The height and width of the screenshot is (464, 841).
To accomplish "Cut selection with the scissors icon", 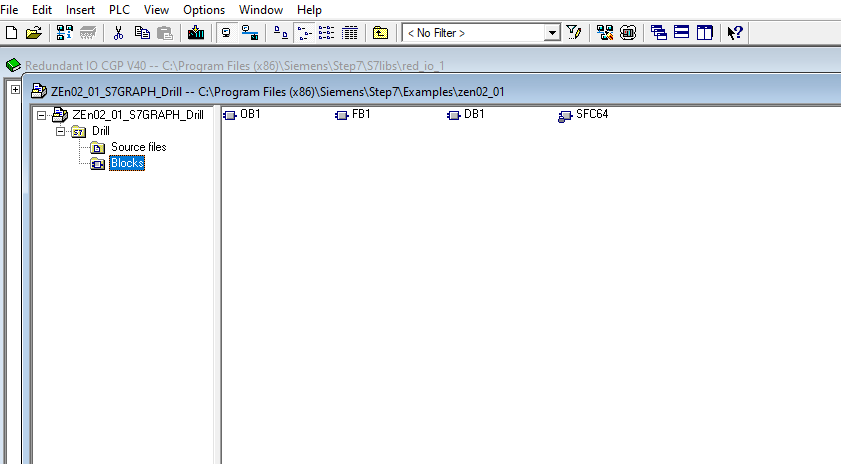I will pyautogui.click(x=119, y=33).
